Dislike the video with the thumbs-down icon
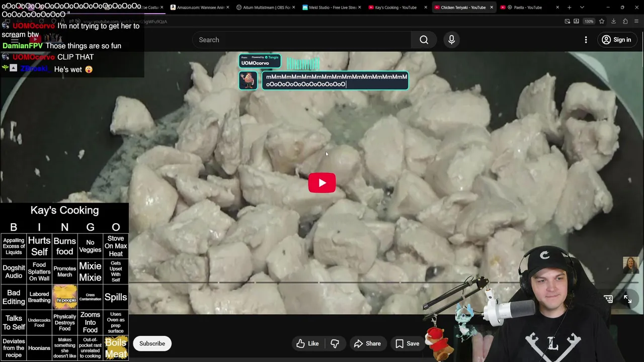Image resolution: width=644 pixels, height=362 pixels. (335, 344)
